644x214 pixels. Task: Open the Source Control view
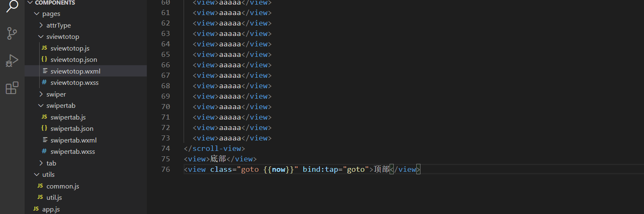click(x=12, y=33)
